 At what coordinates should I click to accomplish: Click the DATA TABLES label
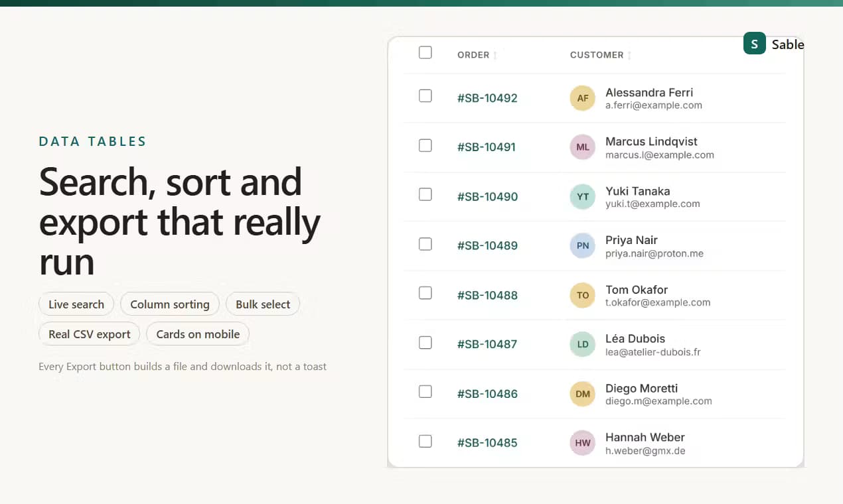point(93,141)
